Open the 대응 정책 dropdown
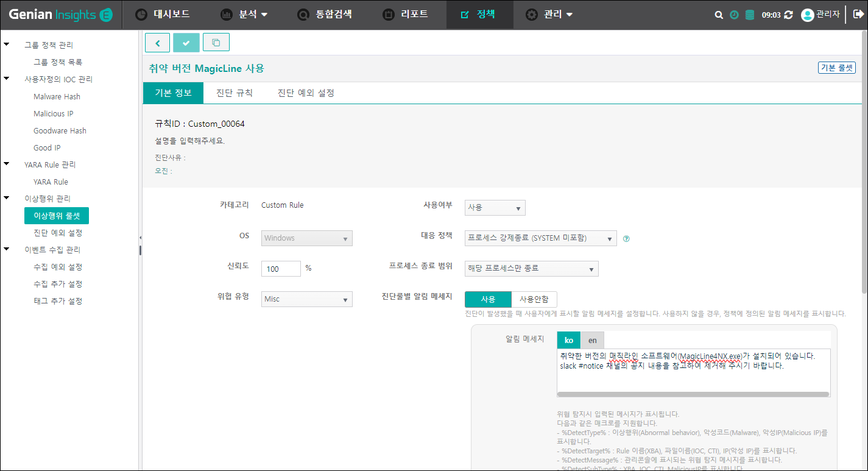 (x=540, y=238)
